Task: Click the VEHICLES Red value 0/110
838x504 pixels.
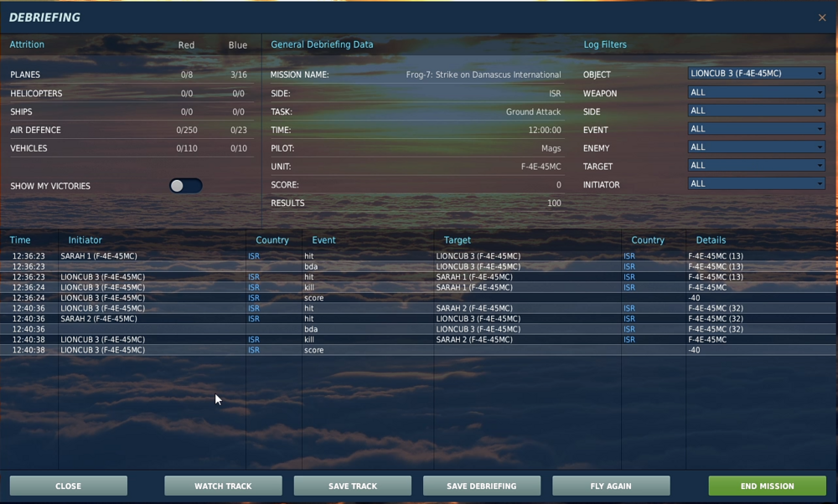Action: pyautogui.click(x=187, y=148)
